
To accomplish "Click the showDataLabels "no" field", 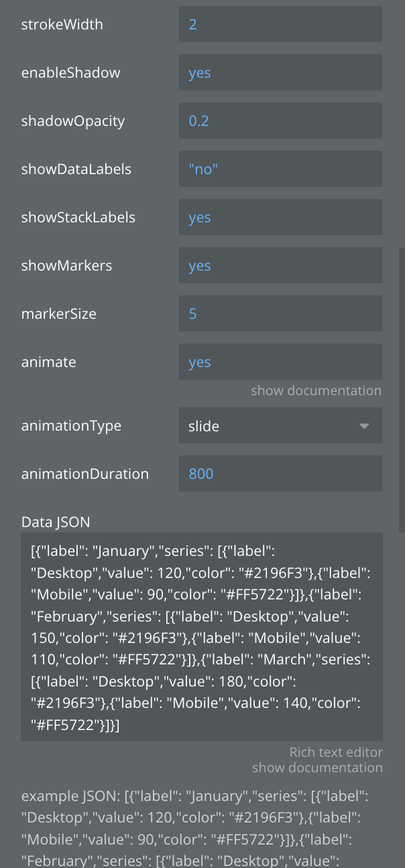I will 280,169.
